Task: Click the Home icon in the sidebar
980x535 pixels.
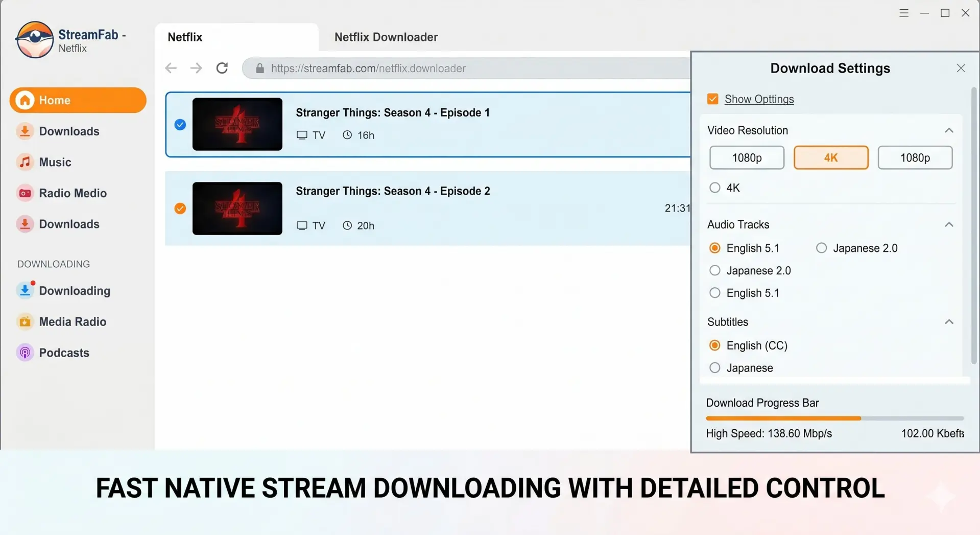Action: (25, 100)
